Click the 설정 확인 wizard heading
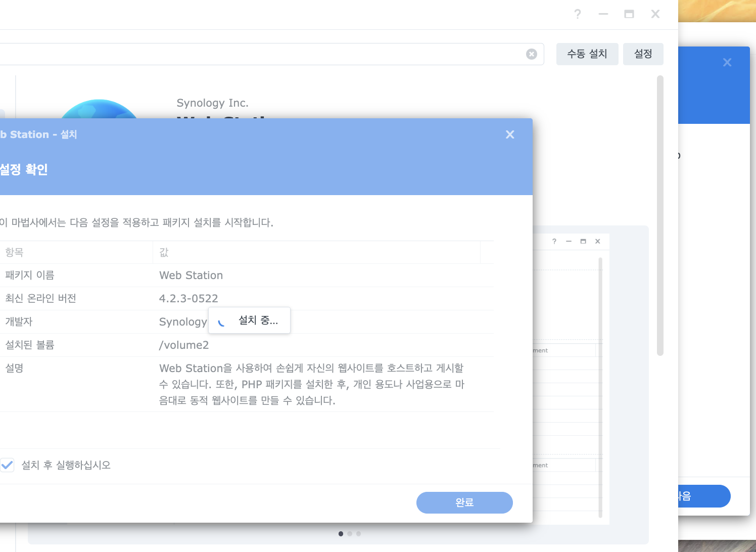Viewport: 756px width, 552px height. [x=24, y=170]
